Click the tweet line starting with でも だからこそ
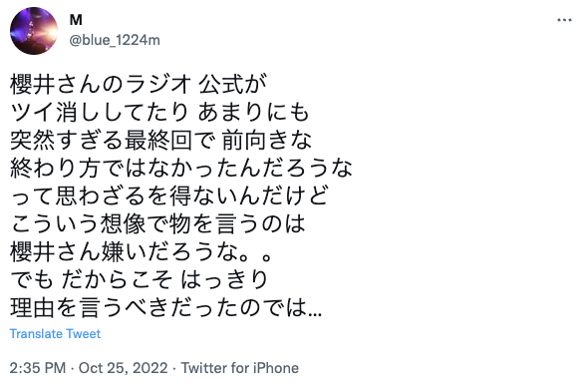Viewport: 588px width, 390px height. [139, 279]
